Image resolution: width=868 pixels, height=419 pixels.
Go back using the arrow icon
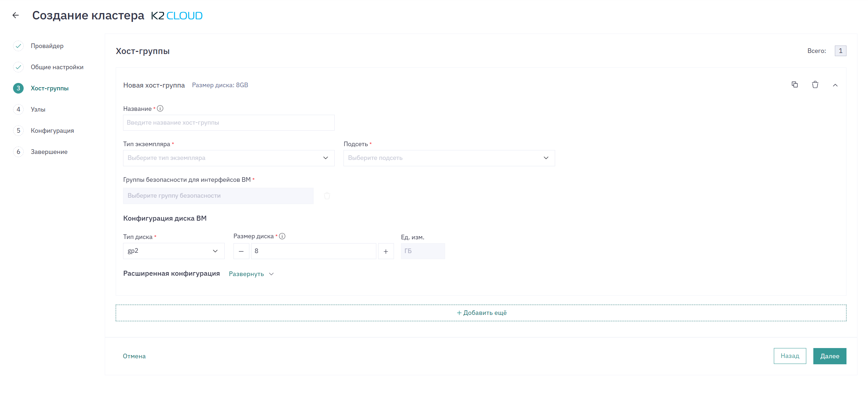click(x=16, y=15)
